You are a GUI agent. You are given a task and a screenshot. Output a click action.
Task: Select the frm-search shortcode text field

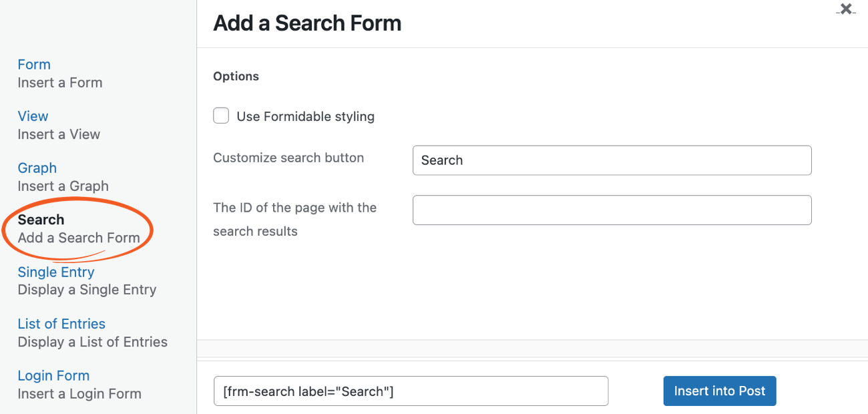point(411,391)
